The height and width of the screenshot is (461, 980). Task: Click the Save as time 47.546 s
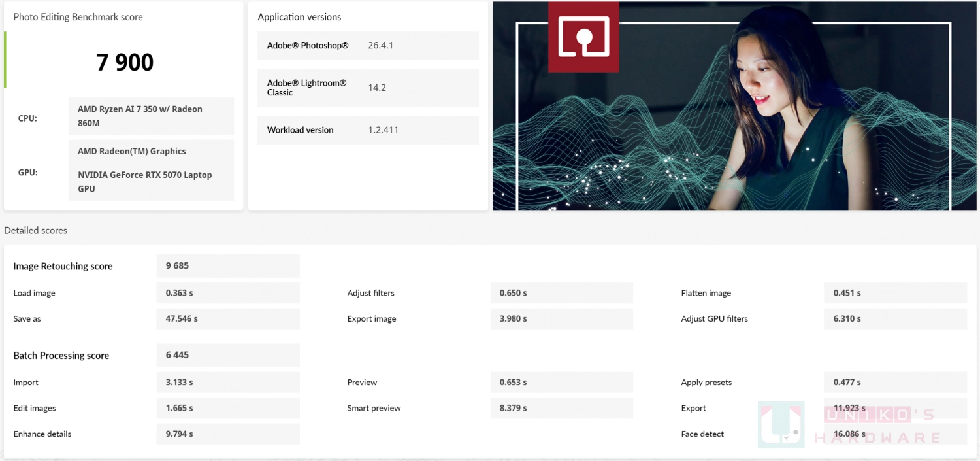pos(228,319)
